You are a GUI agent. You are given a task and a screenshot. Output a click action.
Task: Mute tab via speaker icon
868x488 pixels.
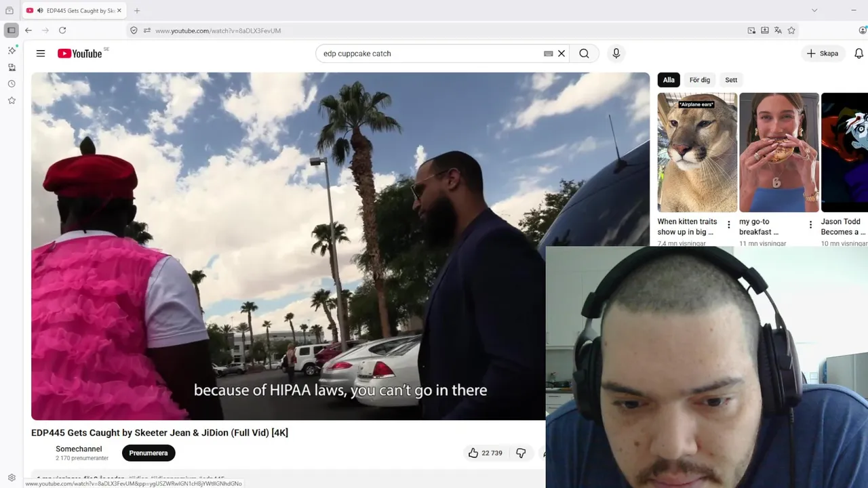pos(40,10)
